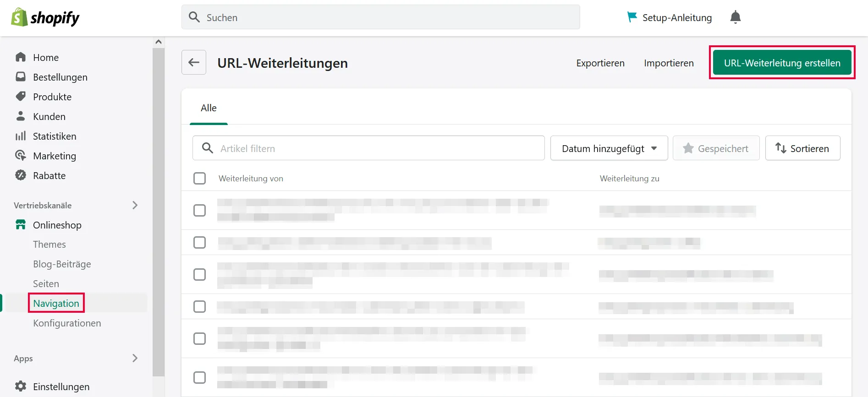Image resolution: width=868 pixels, height=397 pixels.
Task: Expand the Apps section chevron
Action: point(135,358)
